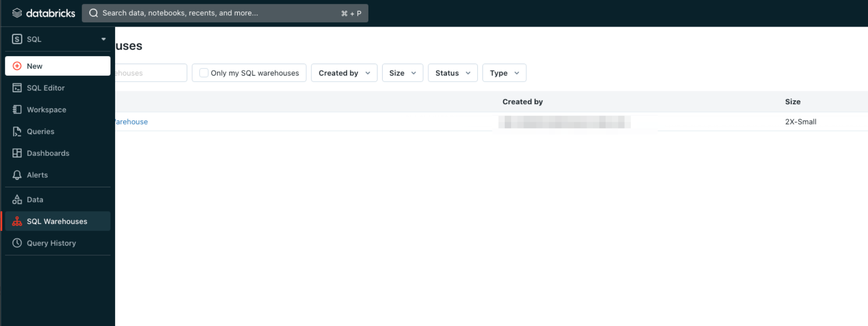Go to Query History menu item
Image resolution: width=868 pixels, height=326 pixels.
point(51,243)
